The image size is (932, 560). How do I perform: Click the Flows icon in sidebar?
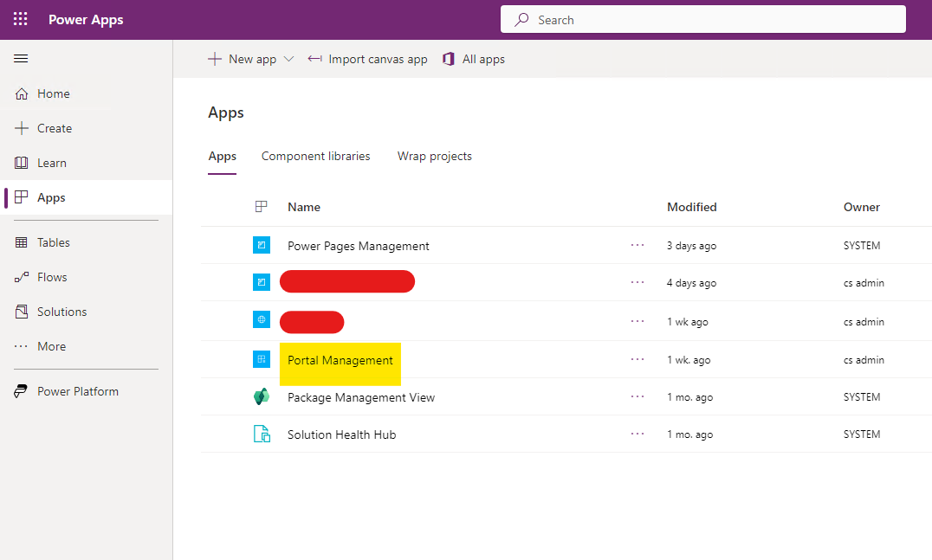[22, 277]
